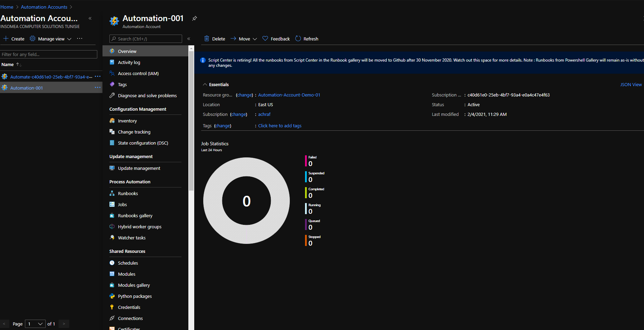
Task: Open the Activity log
Action: [x=129, y=62]
